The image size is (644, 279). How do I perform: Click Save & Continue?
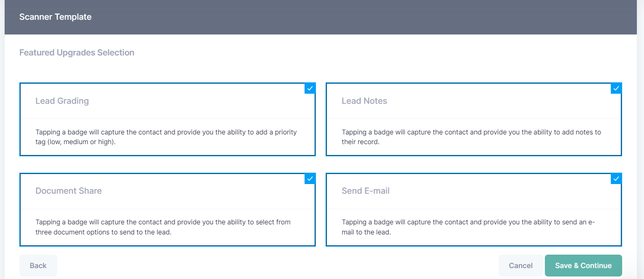pyautogui.click(x=583, y=266)
